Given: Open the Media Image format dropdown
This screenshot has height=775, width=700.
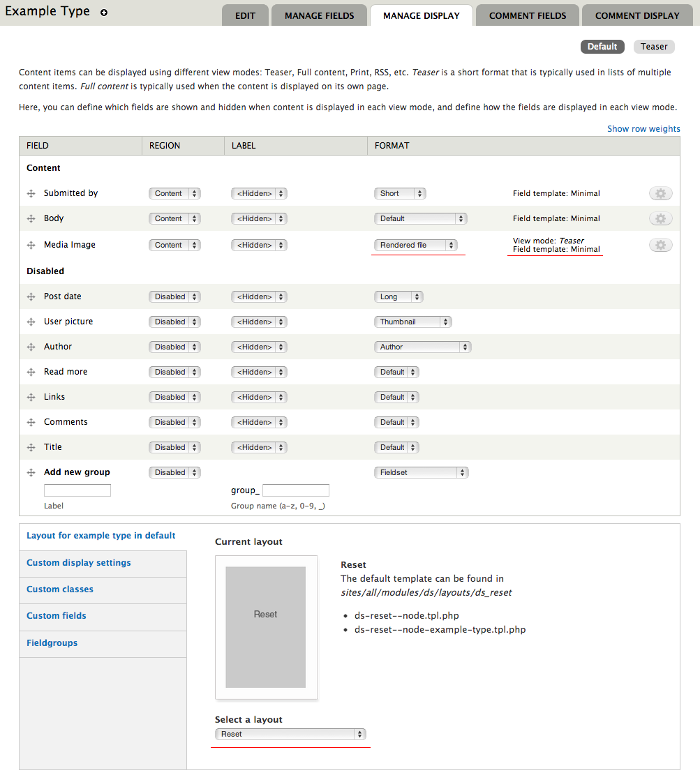Looking at the screenshot, I should pos(416,246).
